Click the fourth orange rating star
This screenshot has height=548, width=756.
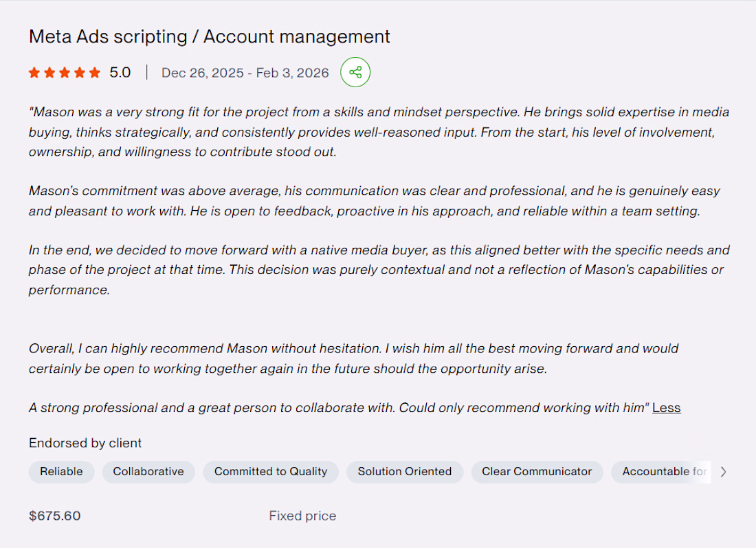point(80,73)
